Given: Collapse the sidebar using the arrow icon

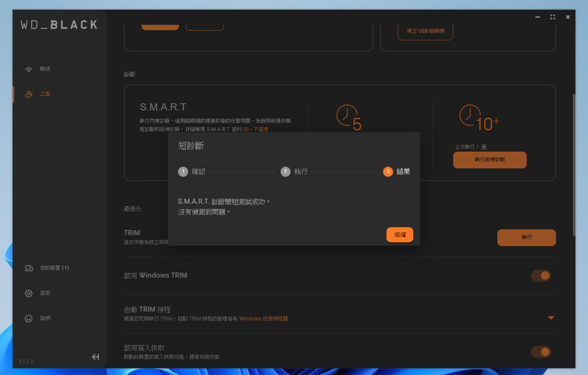Looking at the screenshot, I should point(95,357).
